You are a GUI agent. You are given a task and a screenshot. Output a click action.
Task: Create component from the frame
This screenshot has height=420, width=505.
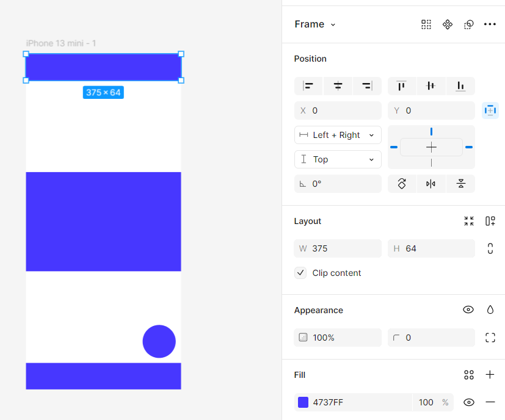pos(448,24)
